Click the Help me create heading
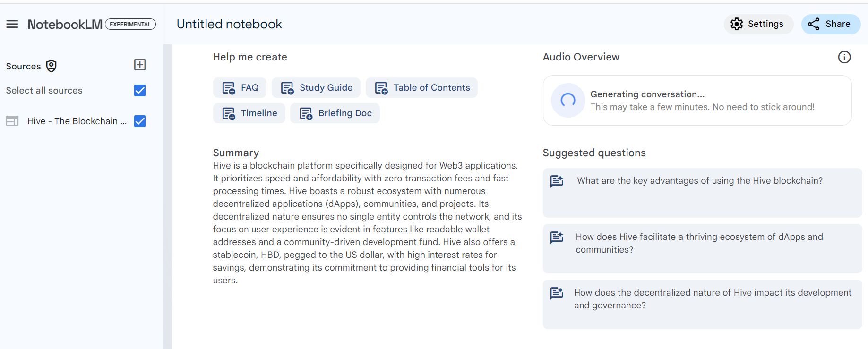This screenshot has height=349, width=868. [250, 57]
